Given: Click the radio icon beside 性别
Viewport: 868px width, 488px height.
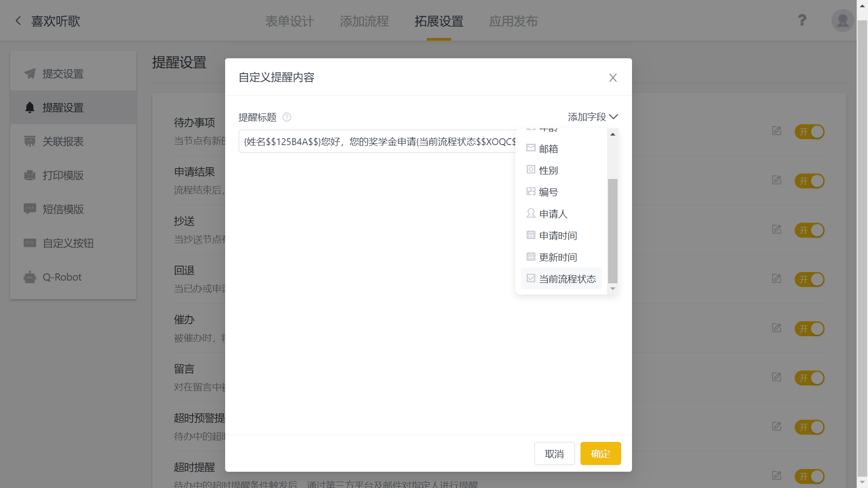Looking at the screenshot, I should (531, 169).
